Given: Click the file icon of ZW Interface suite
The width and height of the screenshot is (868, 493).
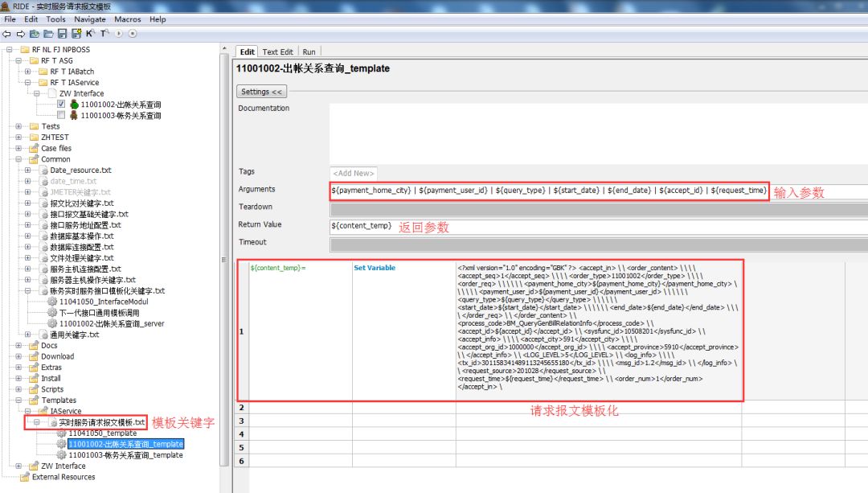Looking at the screenshot, I should 52,93.
